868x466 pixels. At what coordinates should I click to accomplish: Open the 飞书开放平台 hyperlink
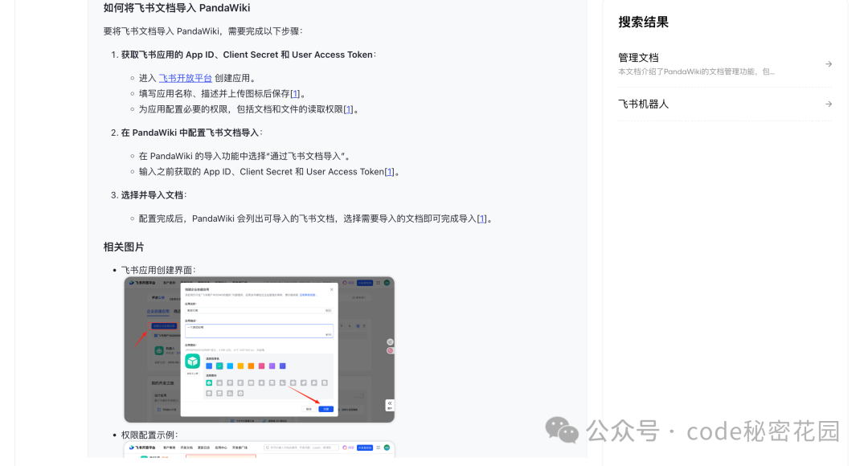[185, 78]
